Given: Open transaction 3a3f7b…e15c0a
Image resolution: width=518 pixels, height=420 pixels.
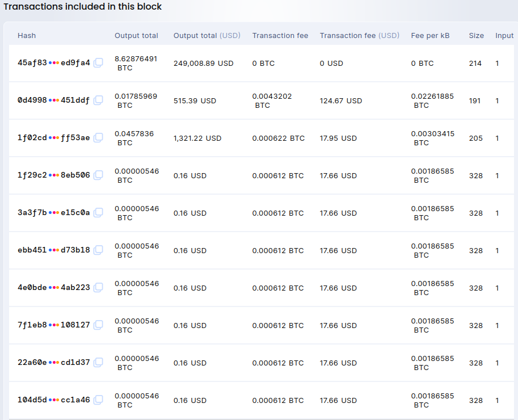Looking at the screenshot, I should [x=54, y=212].
